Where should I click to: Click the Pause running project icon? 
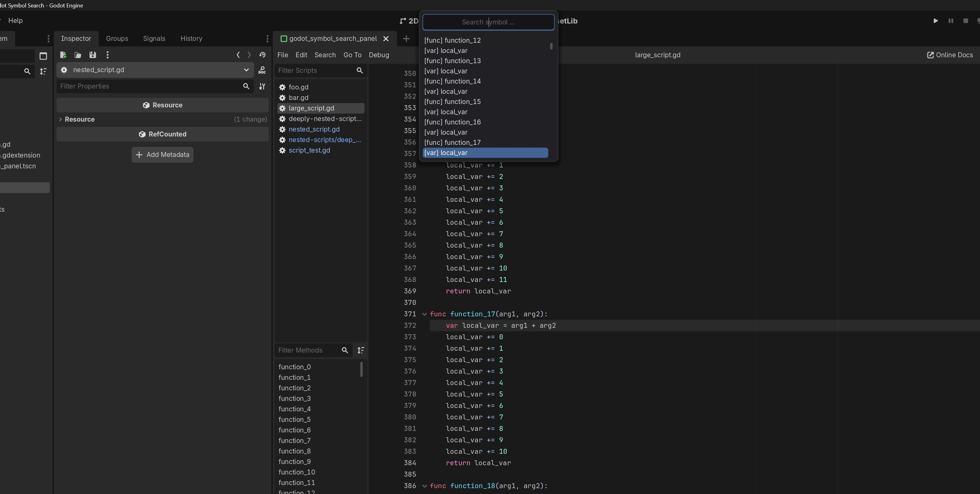(951, 20)
